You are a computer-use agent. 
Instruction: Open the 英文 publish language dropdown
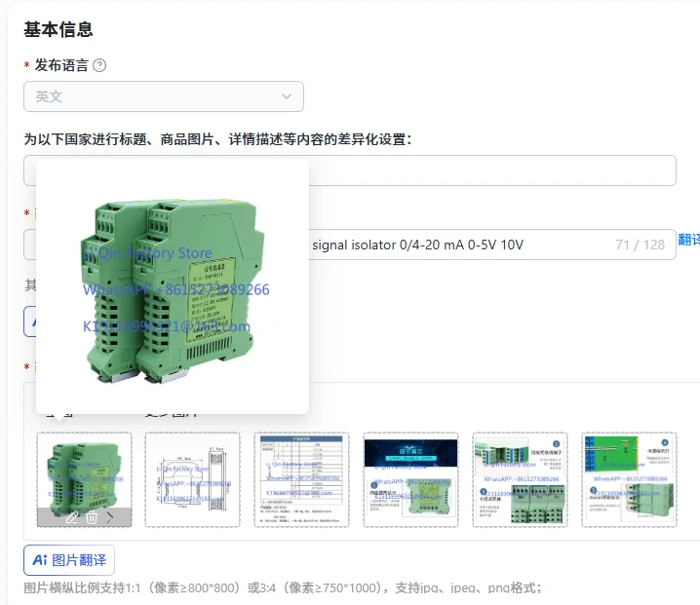point(164,96)
